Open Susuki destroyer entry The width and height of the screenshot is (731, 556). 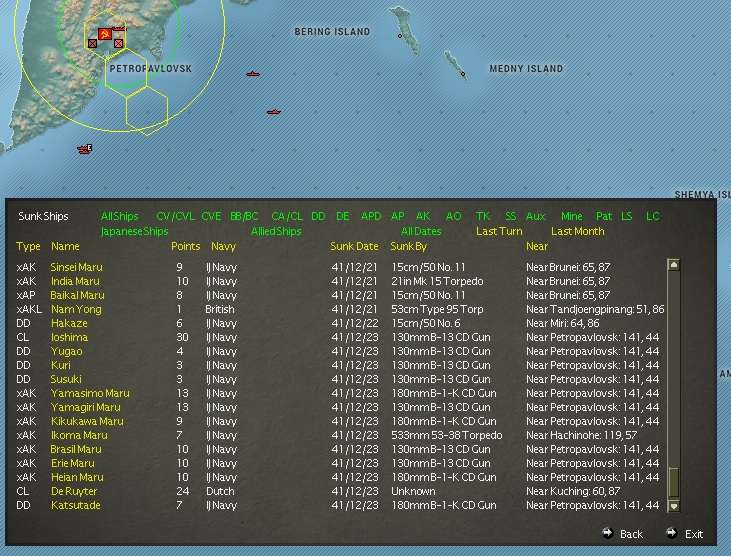pyautogui.click(x=66, y=379)
